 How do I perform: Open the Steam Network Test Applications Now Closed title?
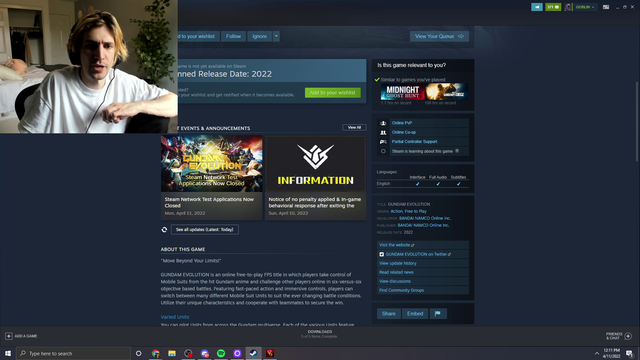[209, 202]
